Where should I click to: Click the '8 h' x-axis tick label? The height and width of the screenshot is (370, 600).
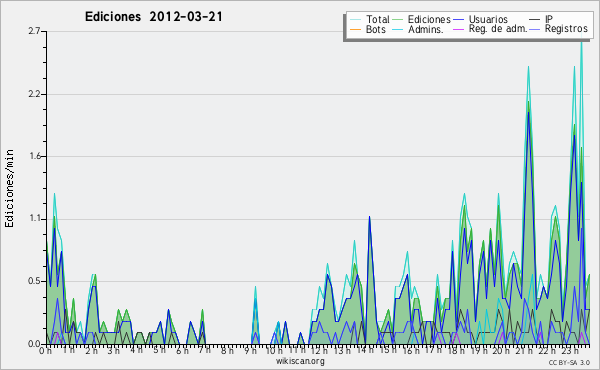[227, 351]
